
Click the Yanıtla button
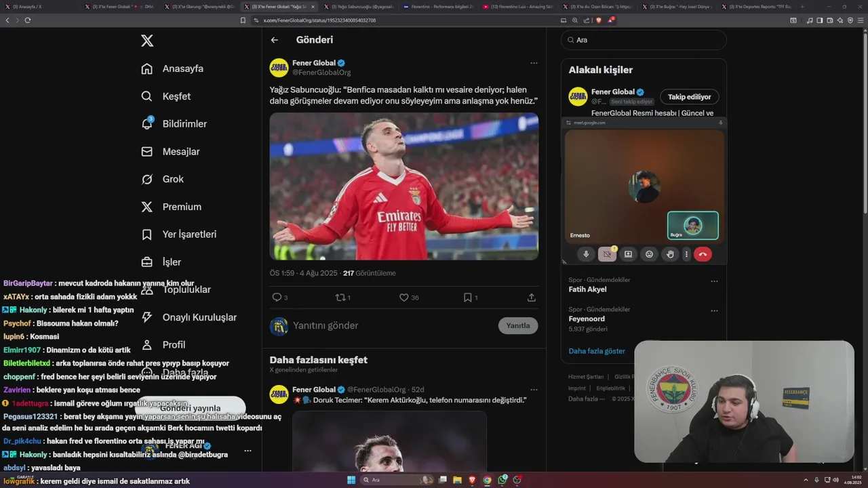(x=518, y=325)
